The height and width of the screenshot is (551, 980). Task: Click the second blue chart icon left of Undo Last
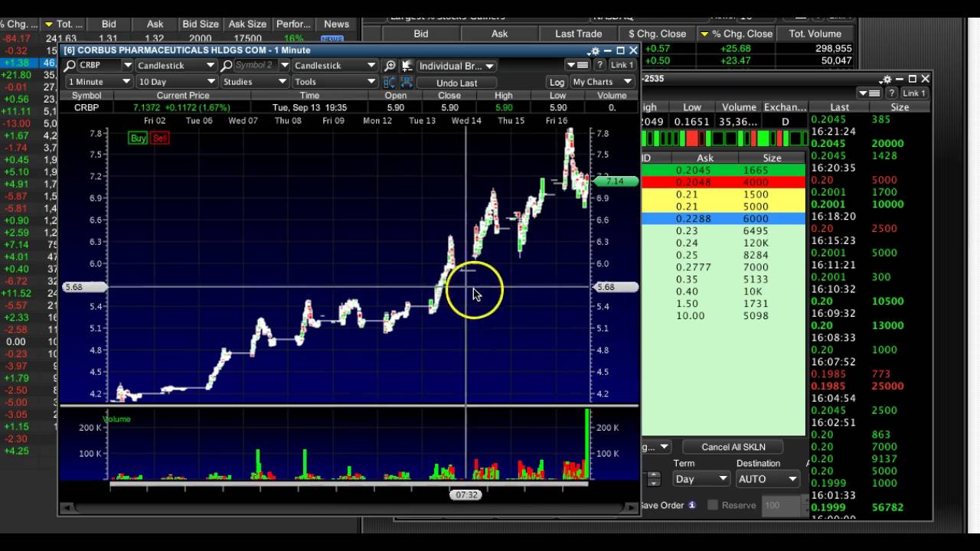click(407, 82)
